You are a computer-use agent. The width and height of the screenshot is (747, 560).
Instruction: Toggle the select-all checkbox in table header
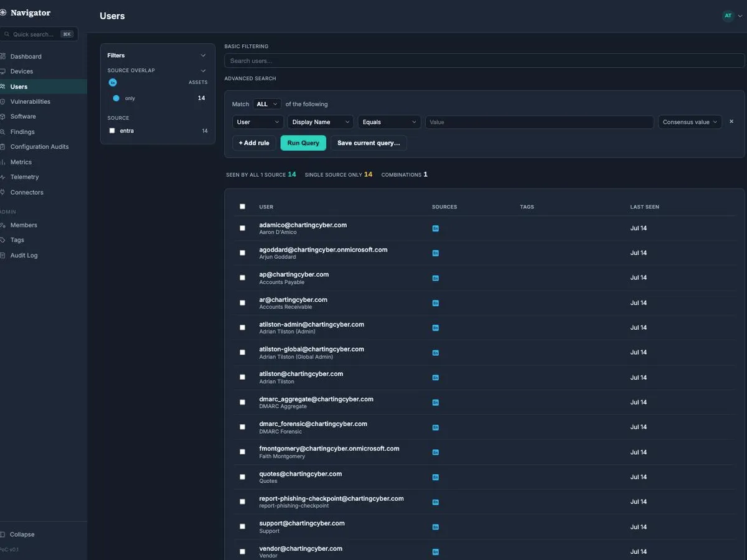coord(242,207)
